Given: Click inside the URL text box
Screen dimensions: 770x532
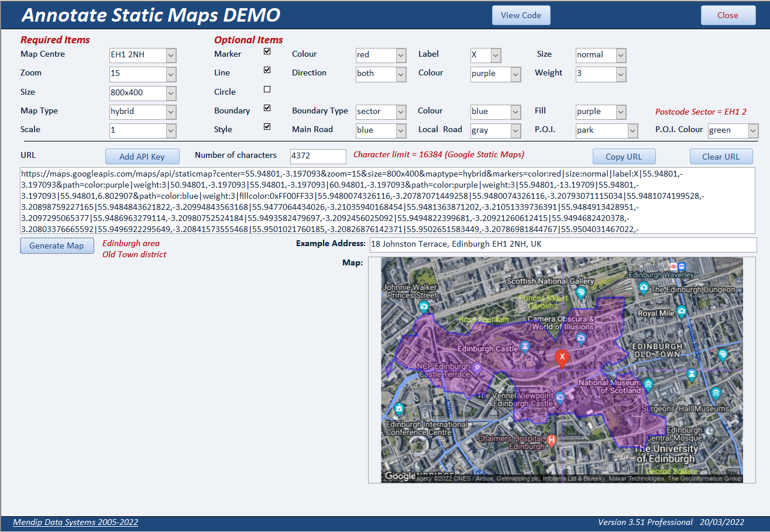Looking at the screenshot, I should (388, 200).
